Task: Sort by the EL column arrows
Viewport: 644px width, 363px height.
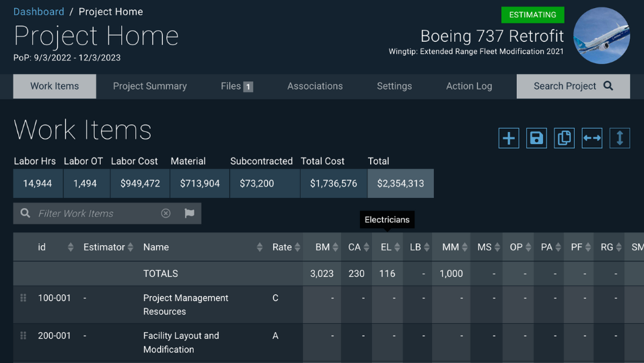Action: pos(397,247)
